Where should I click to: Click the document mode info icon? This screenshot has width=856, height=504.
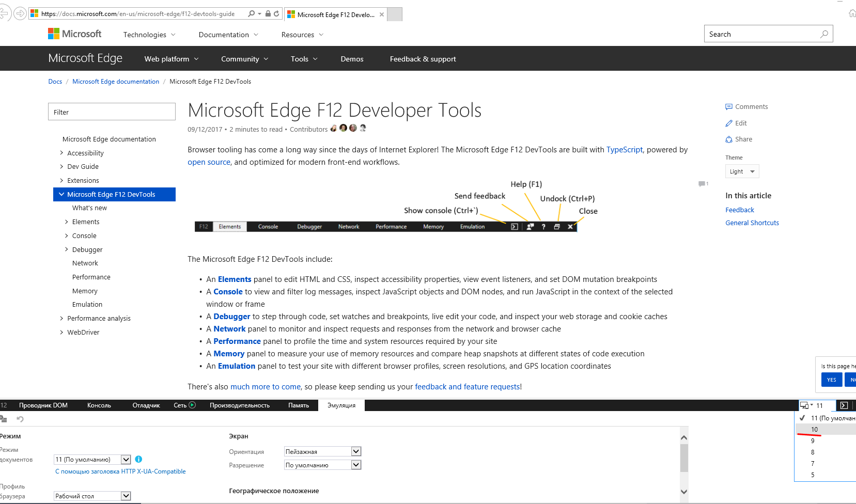(x=138, y=459)
